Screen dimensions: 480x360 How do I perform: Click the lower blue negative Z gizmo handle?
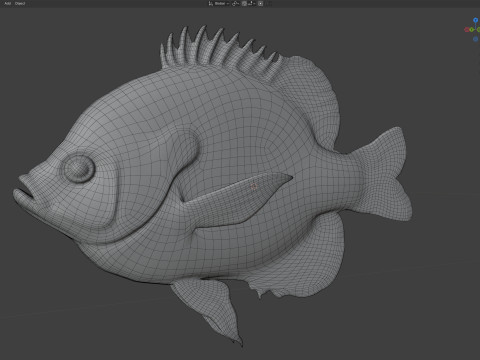[476, 39]
